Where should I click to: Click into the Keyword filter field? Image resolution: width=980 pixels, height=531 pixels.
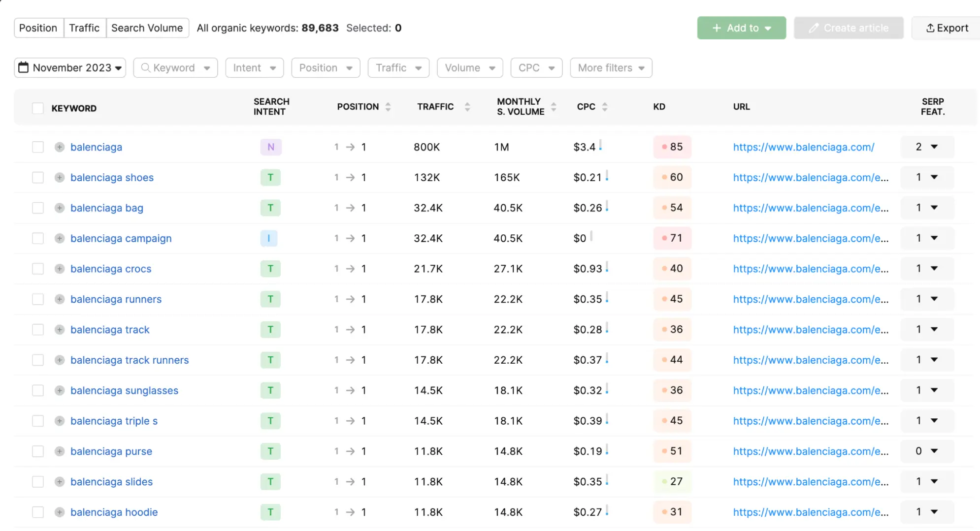[x=175, y=68]
